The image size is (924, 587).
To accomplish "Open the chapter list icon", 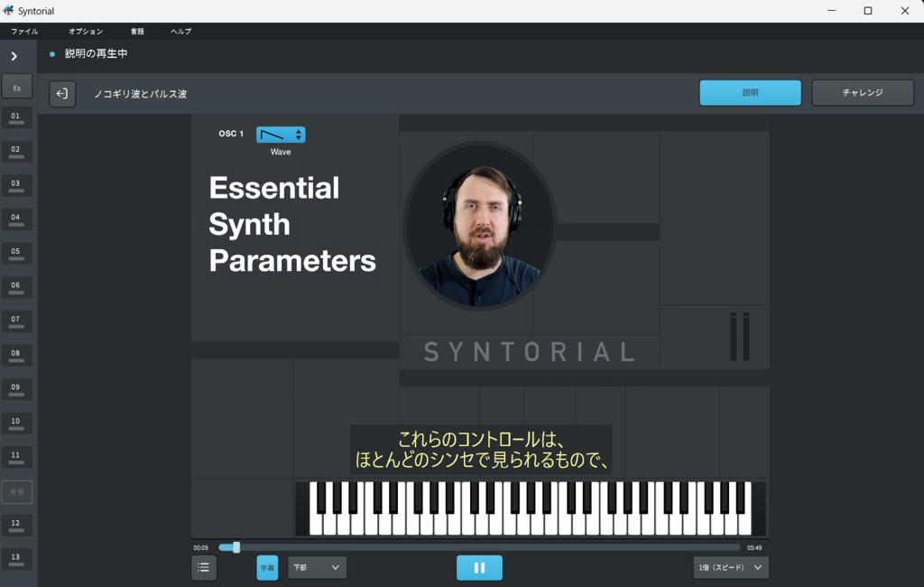I will pos(203,567).
